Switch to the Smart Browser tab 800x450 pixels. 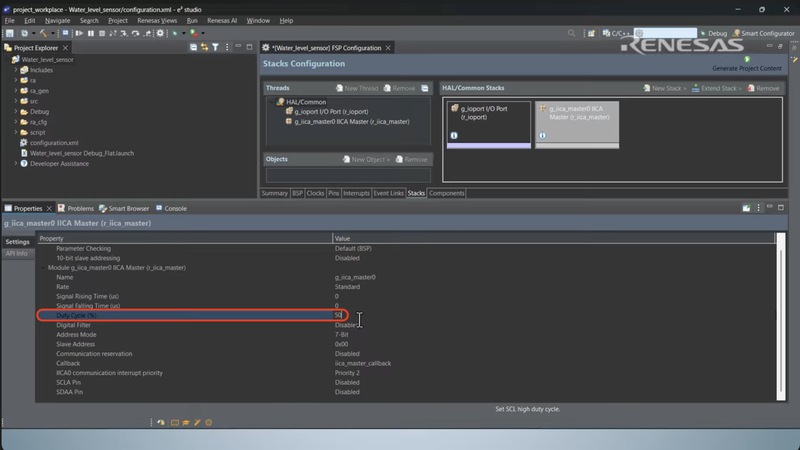[124, 208]
